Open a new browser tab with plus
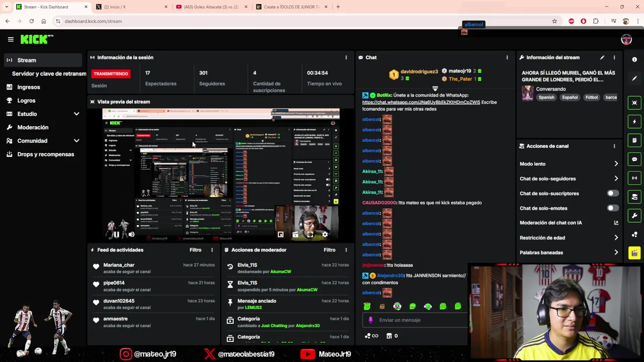Viewport: 644px width, 362px height. [x=338, y=7]
